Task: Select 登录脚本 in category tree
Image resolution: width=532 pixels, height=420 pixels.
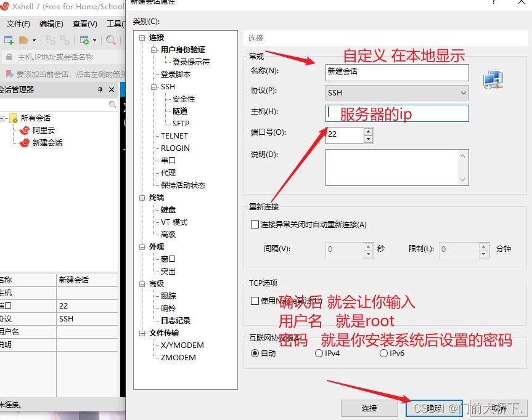Action: point(176,75)
